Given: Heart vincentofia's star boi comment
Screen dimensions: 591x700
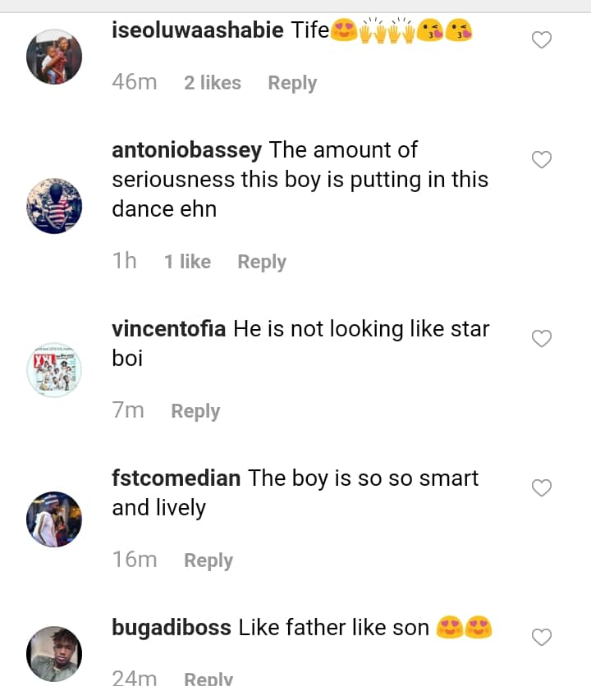Looking at the screenshot, I should click(x=542, y=338).
